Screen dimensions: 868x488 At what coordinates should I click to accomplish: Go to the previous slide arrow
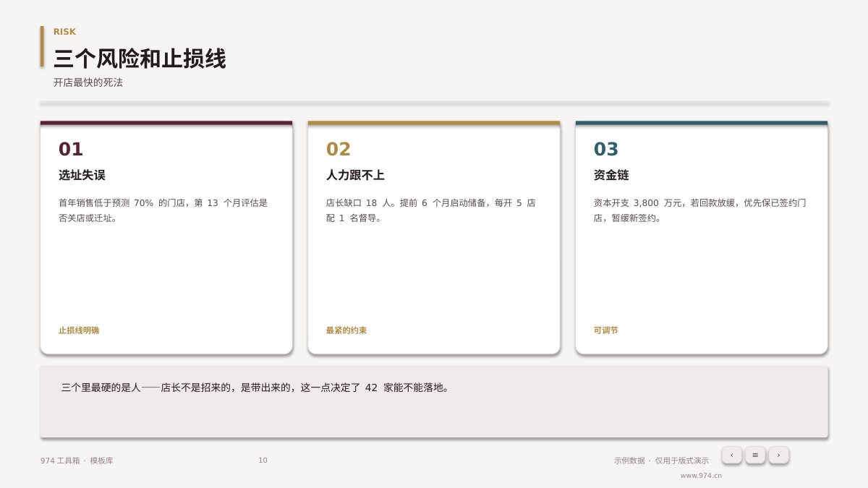(x=731, y=455)
